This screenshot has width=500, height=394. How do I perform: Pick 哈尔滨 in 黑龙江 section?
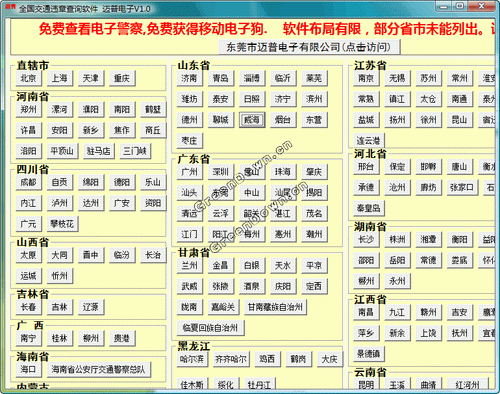tap(191, 359)
